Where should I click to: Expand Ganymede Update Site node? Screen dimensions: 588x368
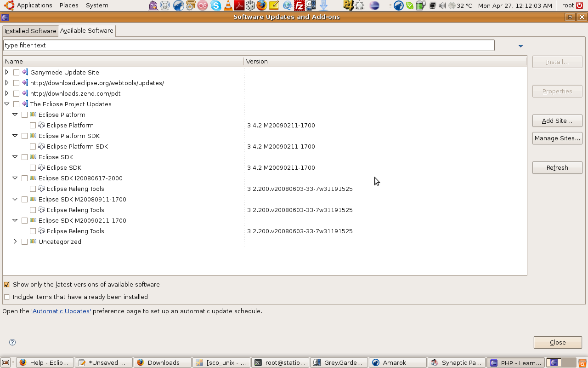(6, 72)
